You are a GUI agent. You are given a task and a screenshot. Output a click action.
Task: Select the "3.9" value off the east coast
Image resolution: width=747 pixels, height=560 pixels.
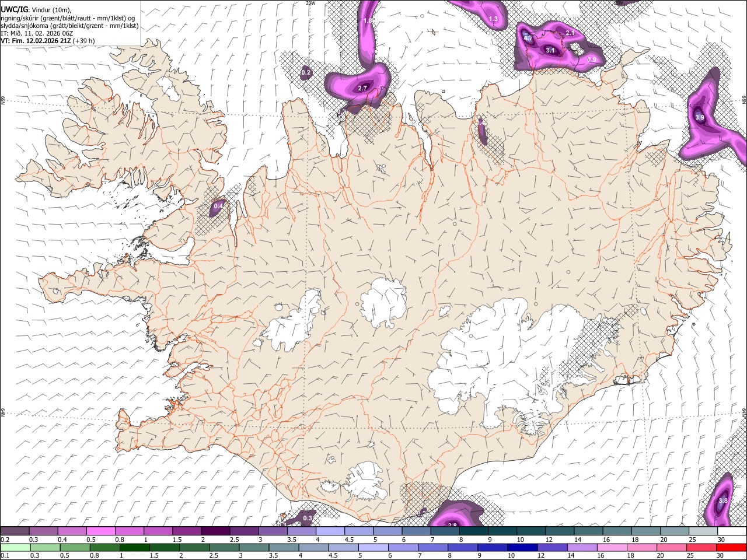pos(700,117)
